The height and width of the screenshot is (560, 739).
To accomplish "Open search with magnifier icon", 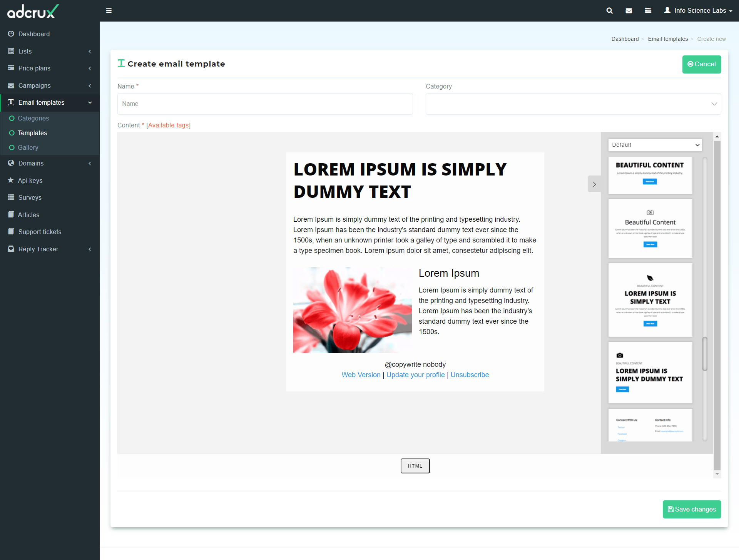I will pyautogui.click(x=609, y=10).
